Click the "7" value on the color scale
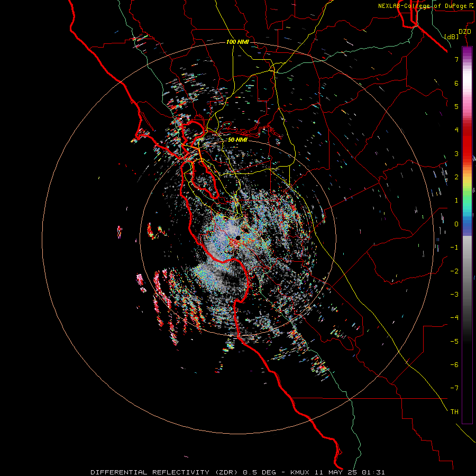The width and height of the screenshot is (476, 476). click(456, 59)
